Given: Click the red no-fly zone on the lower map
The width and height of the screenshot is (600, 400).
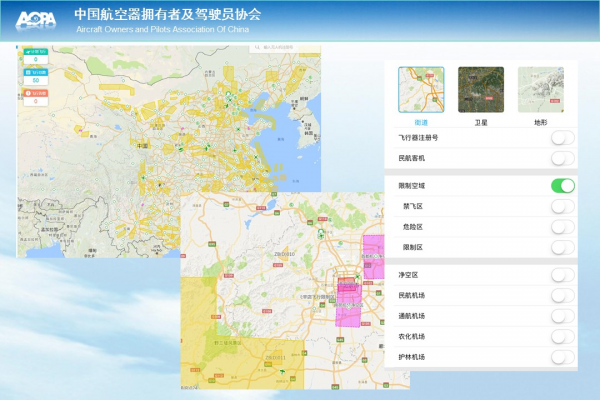Looking at the screenshot, I should pos(347,284).
